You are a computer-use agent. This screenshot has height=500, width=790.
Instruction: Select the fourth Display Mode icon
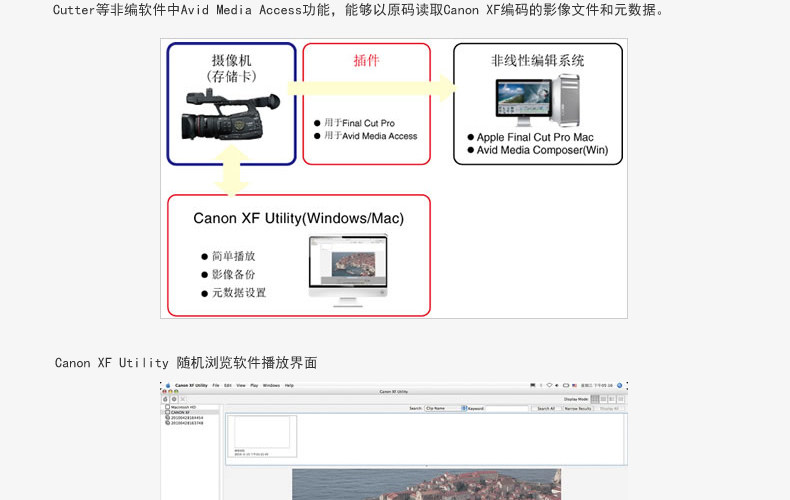[x=621, y=399]
